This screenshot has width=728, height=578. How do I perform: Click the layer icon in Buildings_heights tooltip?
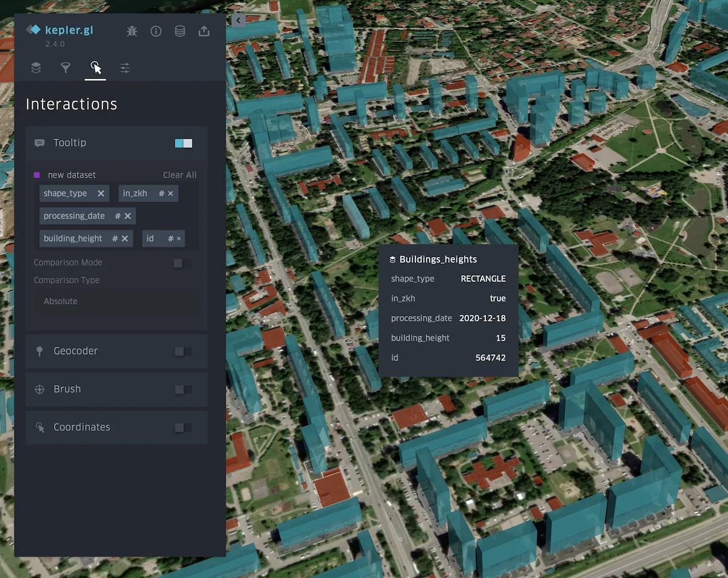(393, 260)
